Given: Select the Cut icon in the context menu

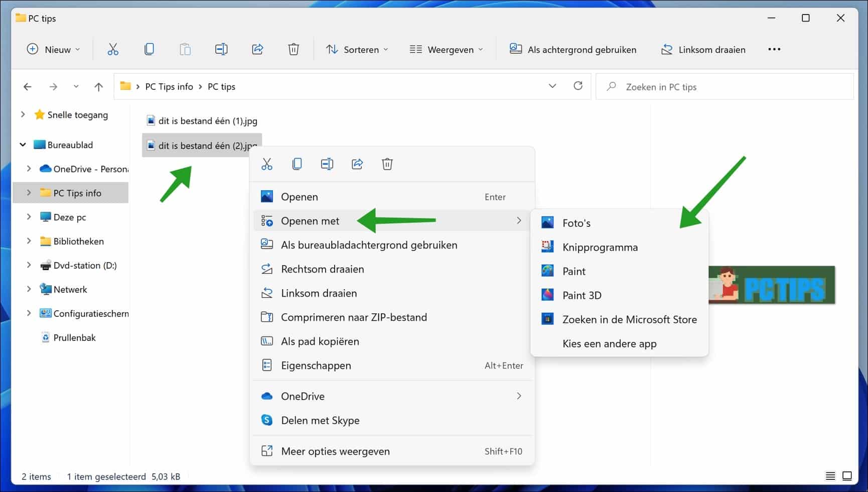Looking at the screenshot, I should 266,164.
